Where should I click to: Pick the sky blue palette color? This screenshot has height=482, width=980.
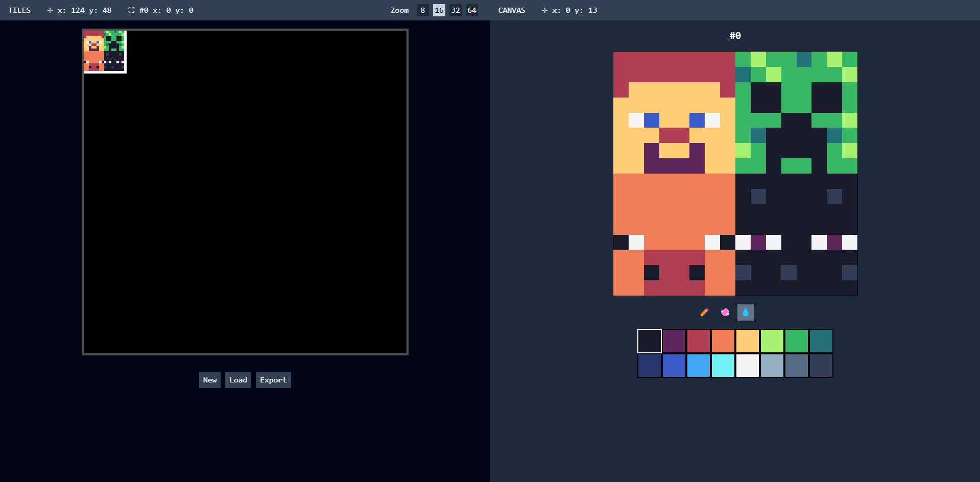(699, 366)
